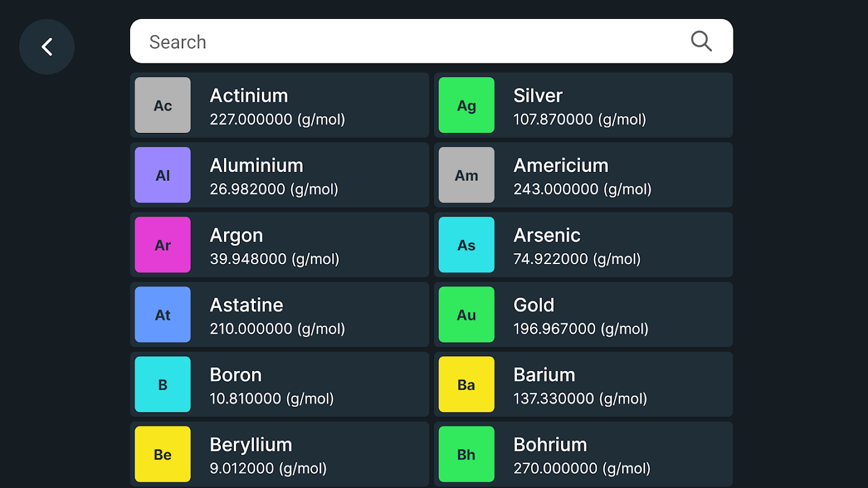Select Arsenic's molar mass text
The image size is (868, 488).
[x=577, y=259]
